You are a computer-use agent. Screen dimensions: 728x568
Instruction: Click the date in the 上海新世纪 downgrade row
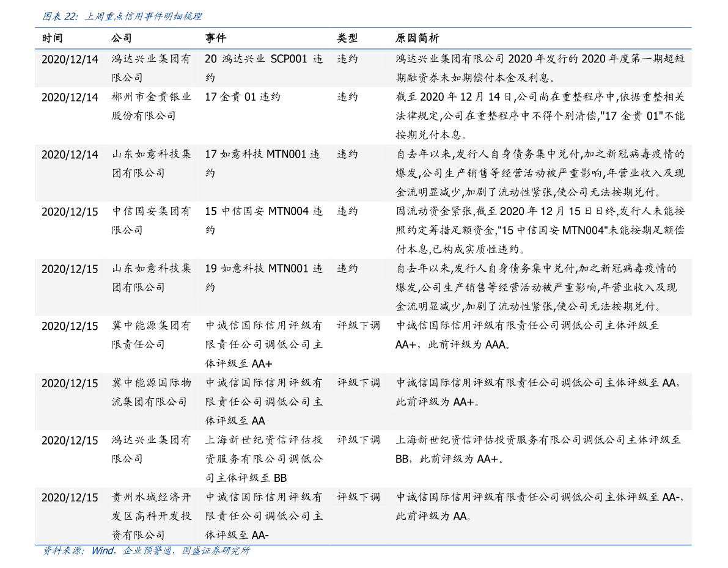pyautogui.click(x=70, y=440)
